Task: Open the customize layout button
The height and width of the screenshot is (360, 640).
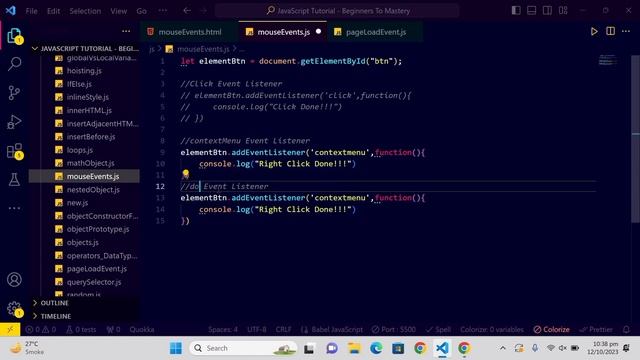Action: pos(563,11)
